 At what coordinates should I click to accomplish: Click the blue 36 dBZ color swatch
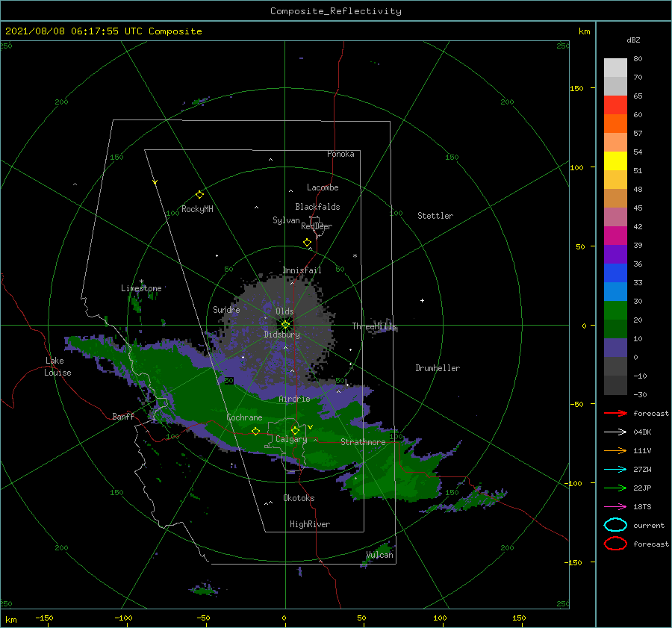pyautogui.click(x=615, y=273)
